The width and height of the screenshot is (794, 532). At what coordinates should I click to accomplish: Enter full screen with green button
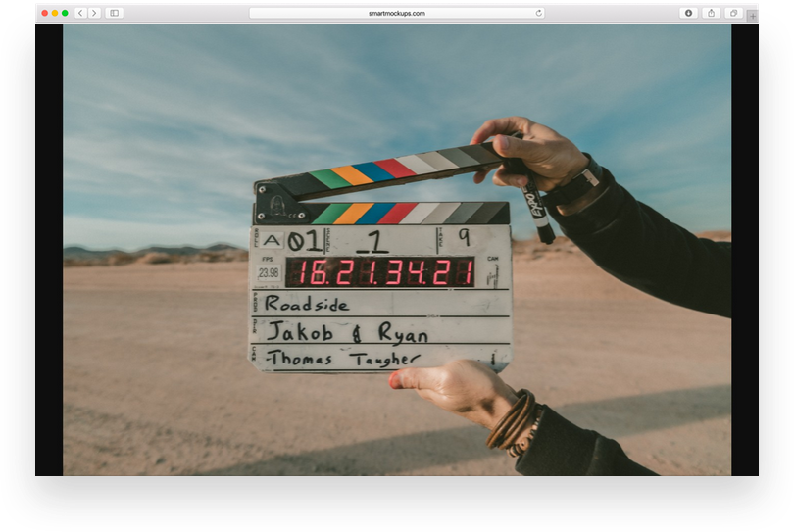pyautogui.click(x=65, y=13)
